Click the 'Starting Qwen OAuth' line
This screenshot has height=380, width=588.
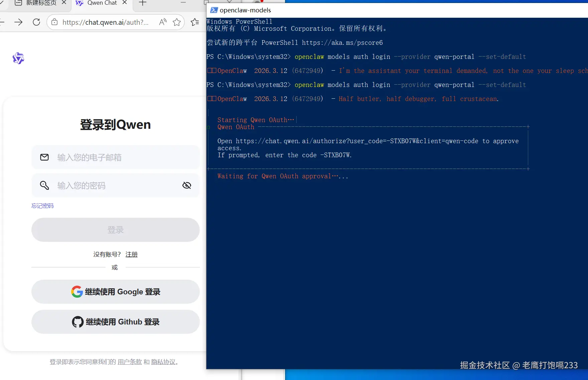pos(256,120)
